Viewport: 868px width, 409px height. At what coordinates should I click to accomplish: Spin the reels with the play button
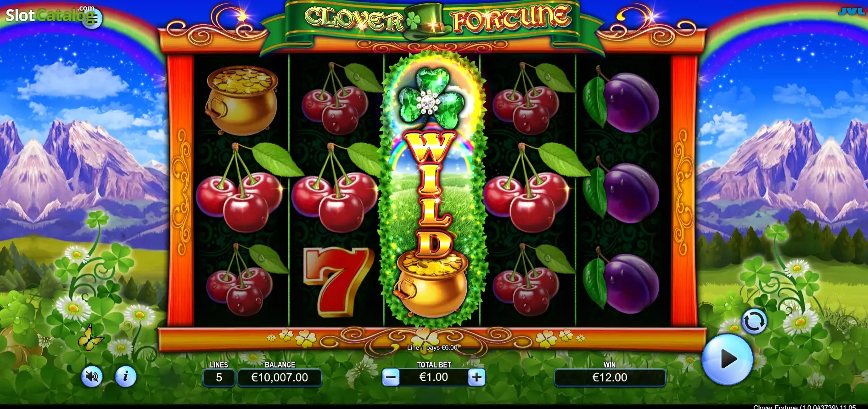click(x=728, y=359)
